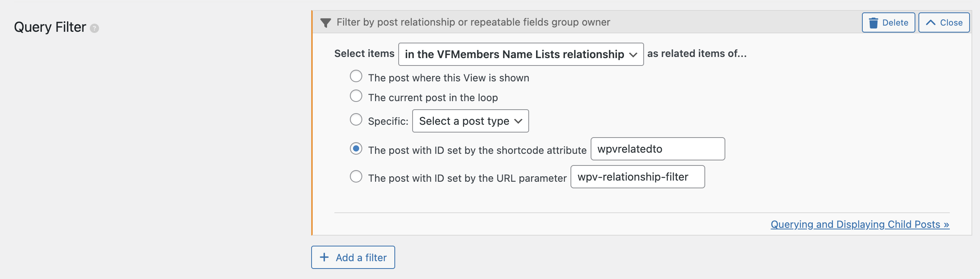Click the upward chevron icon beside Close
Viewport: 980px width, 279px height.
tap(931, 22)
